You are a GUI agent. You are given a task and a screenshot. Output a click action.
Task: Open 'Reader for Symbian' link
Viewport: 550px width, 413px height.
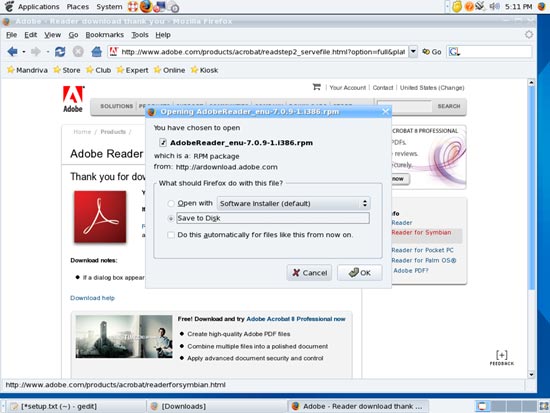click(421, 232)
